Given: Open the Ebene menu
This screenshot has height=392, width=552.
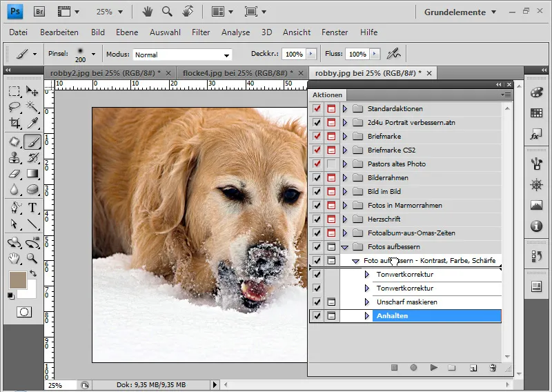Looking at the screenshot, I should [x=127, y=32].
